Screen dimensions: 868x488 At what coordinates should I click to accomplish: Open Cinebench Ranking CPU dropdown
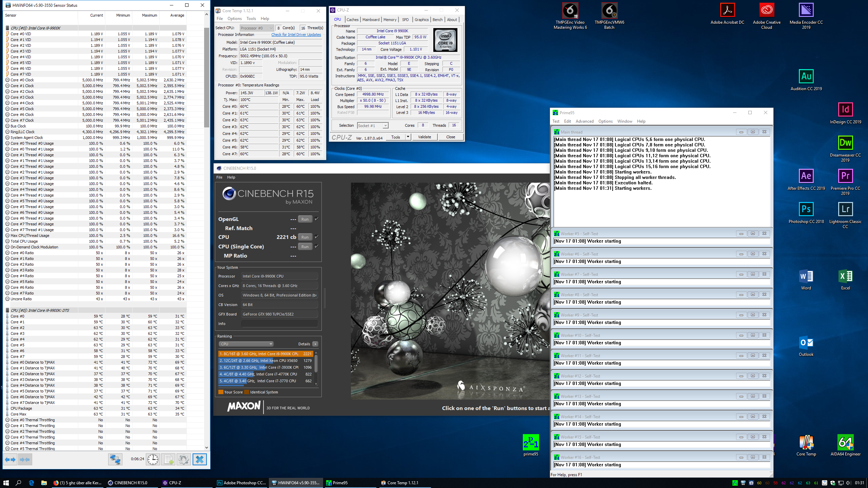click(x=246, y=344)
